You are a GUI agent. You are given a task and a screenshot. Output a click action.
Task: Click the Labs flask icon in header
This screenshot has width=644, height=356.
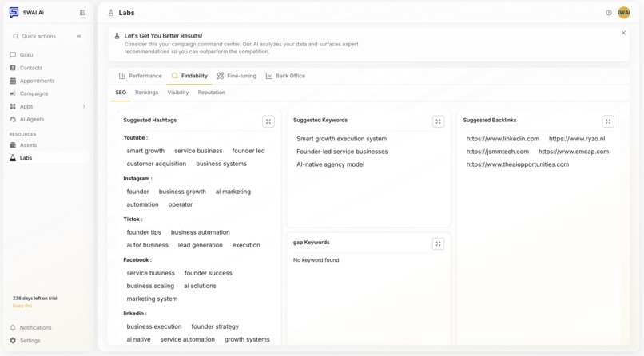pos(111,13)
